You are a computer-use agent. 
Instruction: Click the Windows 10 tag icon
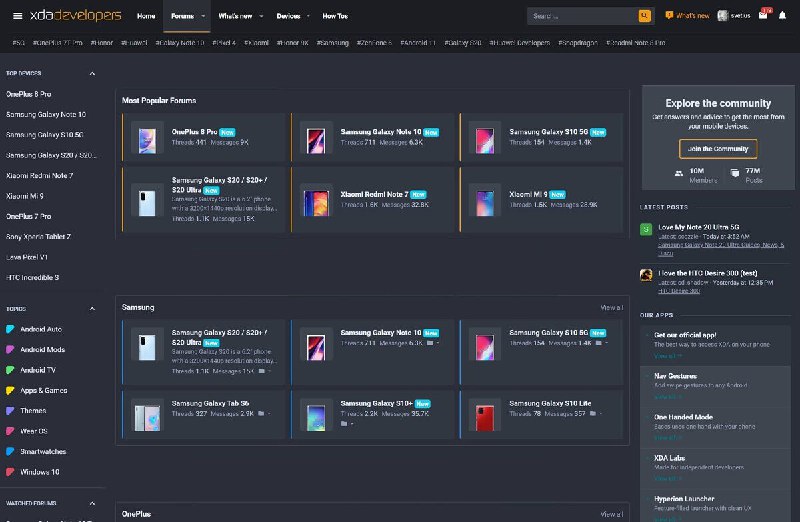pos(10,472)
